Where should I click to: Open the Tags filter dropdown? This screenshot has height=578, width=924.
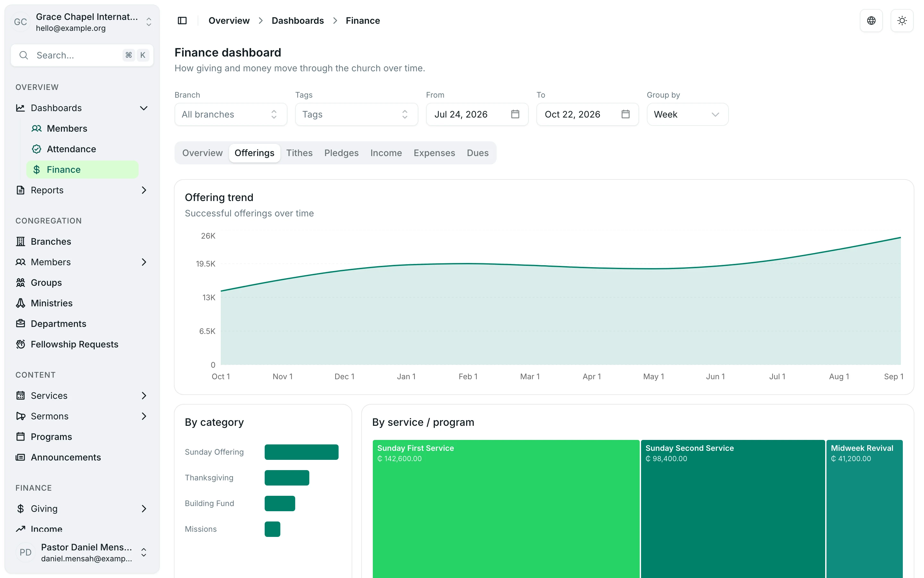click(x=356, y=114)
